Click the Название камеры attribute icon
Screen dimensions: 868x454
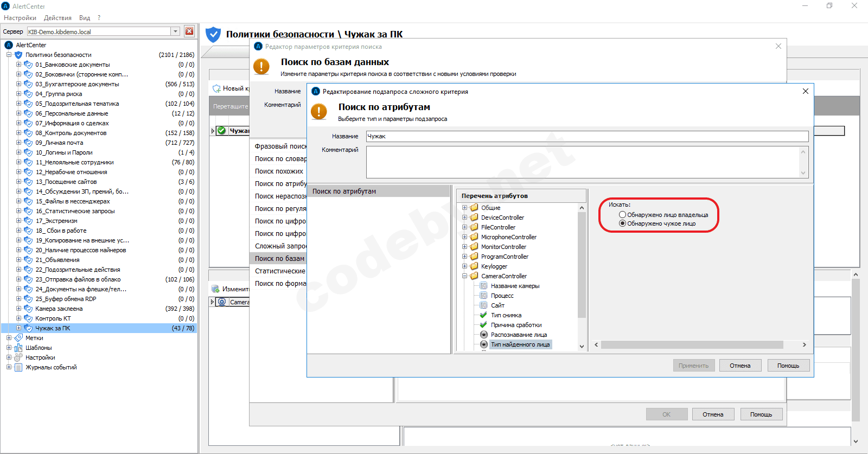(x=484, y=286)
